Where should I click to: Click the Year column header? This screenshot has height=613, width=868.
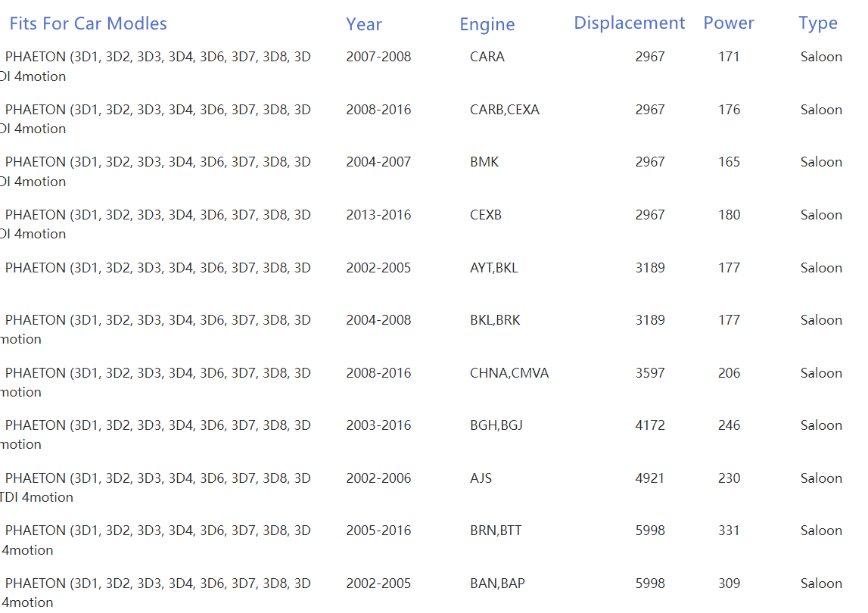pos(364,24)
